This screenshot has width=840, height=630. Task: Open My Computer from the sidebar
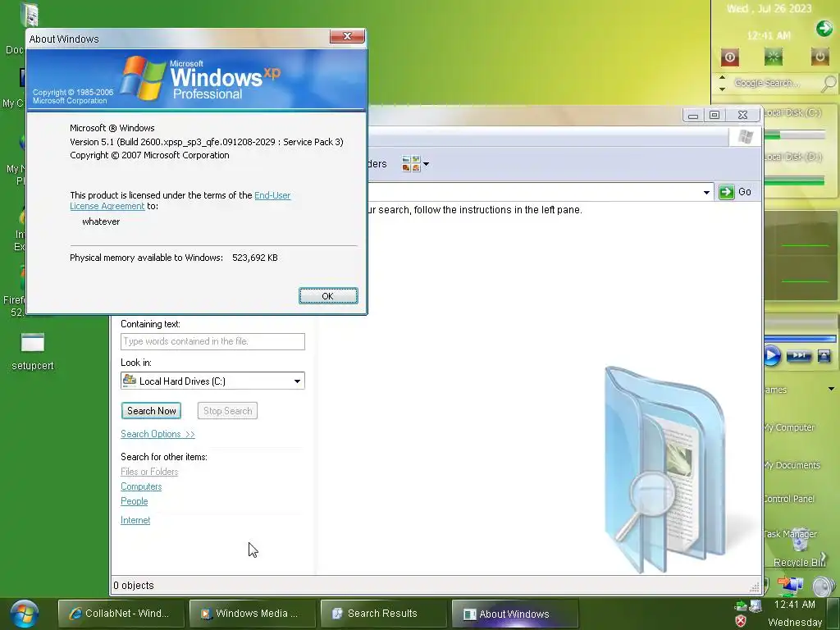pyautogui.click(x=788, y=427)
